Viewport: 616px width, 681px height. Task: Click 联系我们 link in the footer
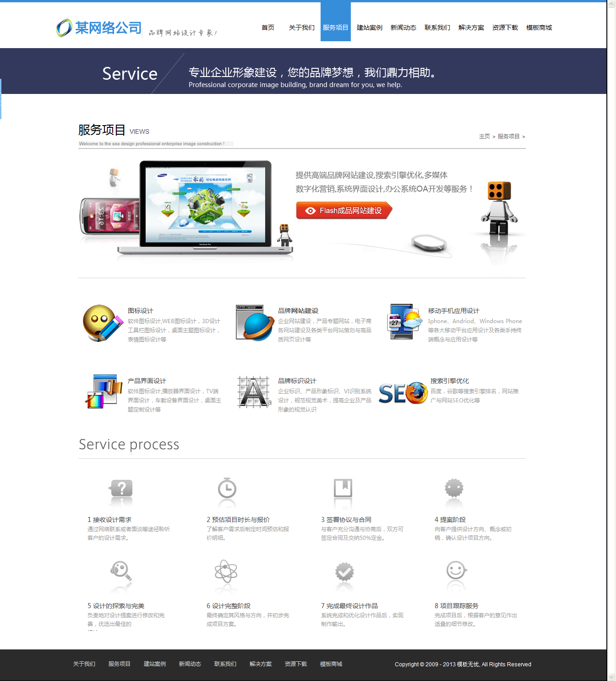(225, 664)
